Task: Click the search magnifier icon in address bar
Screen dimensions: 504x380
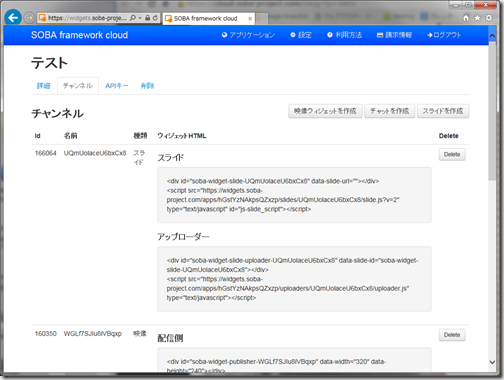Action: coord(133,18)
